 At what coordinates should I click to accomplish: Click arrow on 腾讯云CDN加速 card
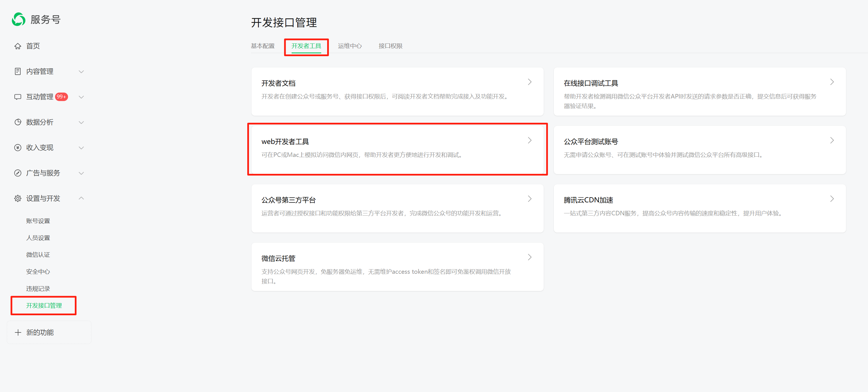(x=832, y=199)
